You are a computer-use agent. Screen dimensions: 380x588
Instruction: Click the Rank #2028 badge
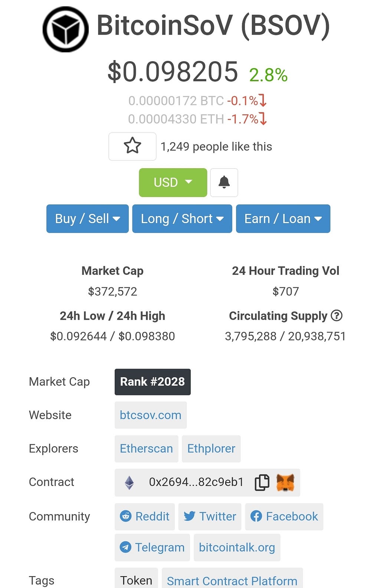[153, 382]
